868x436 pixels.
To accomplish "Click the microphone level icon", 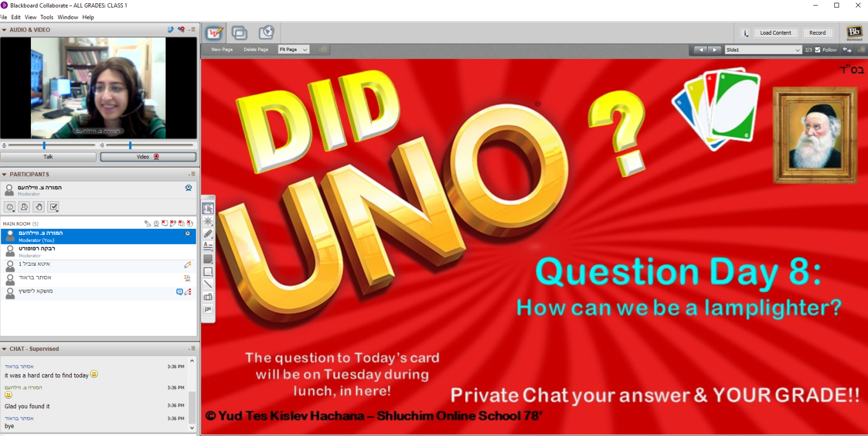I will coord(4,145).
